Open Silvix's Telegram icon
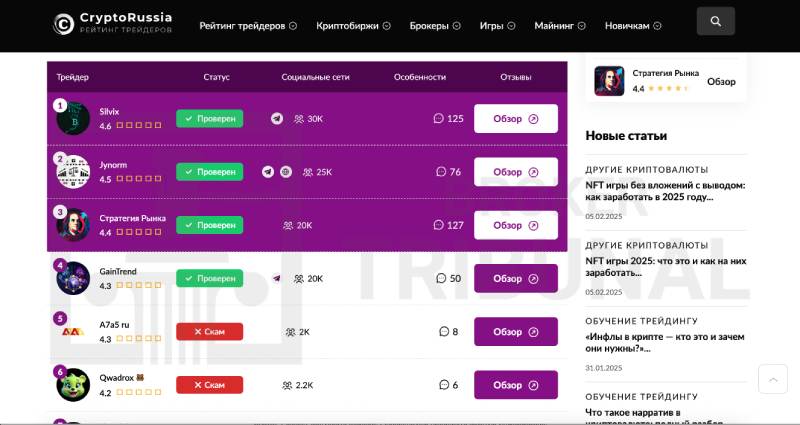This screenshot has width=800, height=425. point(277,119)
